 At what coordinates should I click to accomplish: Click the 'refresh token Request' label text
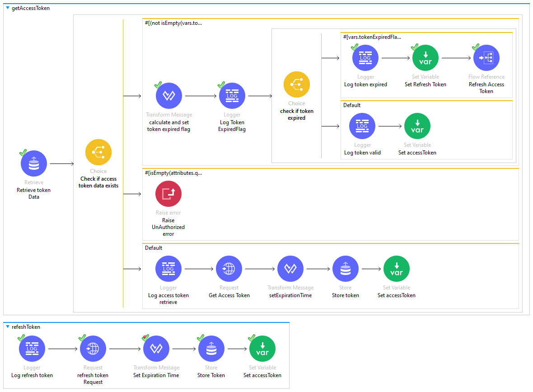pos(93,379)
